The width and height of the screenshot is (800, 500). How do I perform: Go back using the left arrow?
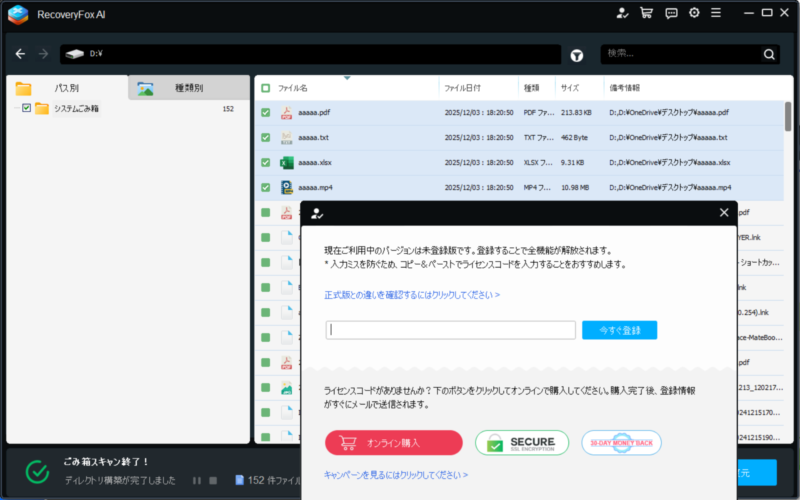(20, 54)
